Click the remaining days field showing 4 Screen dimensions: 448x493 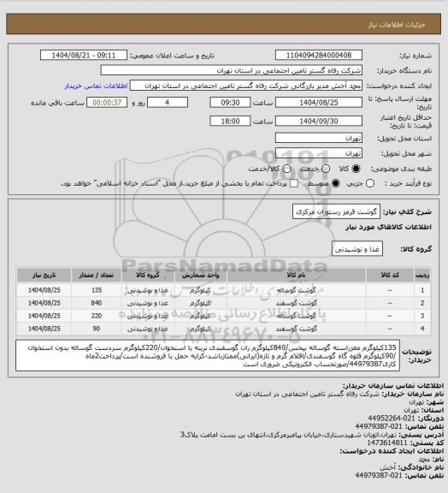coord(168,103)
